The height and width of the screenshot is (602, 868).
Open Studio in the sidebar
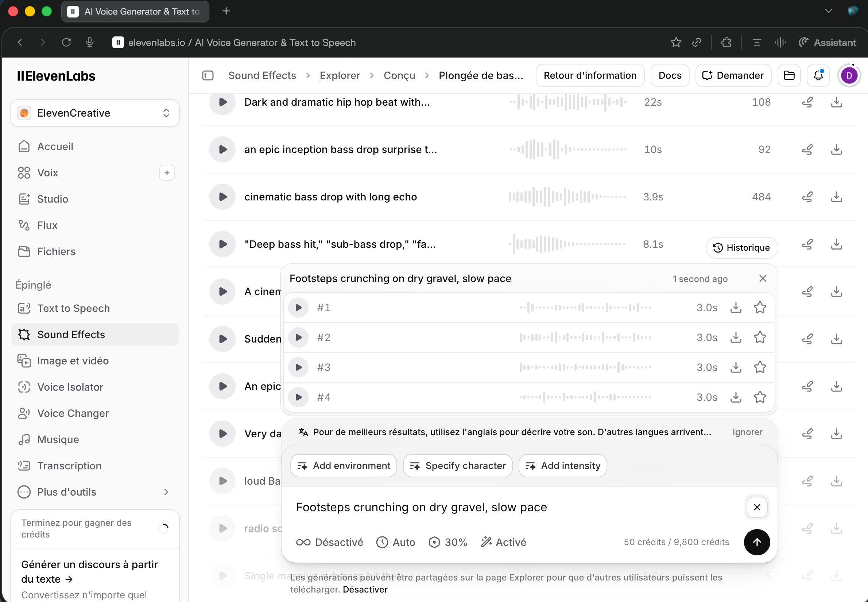[x=95, y=199]
